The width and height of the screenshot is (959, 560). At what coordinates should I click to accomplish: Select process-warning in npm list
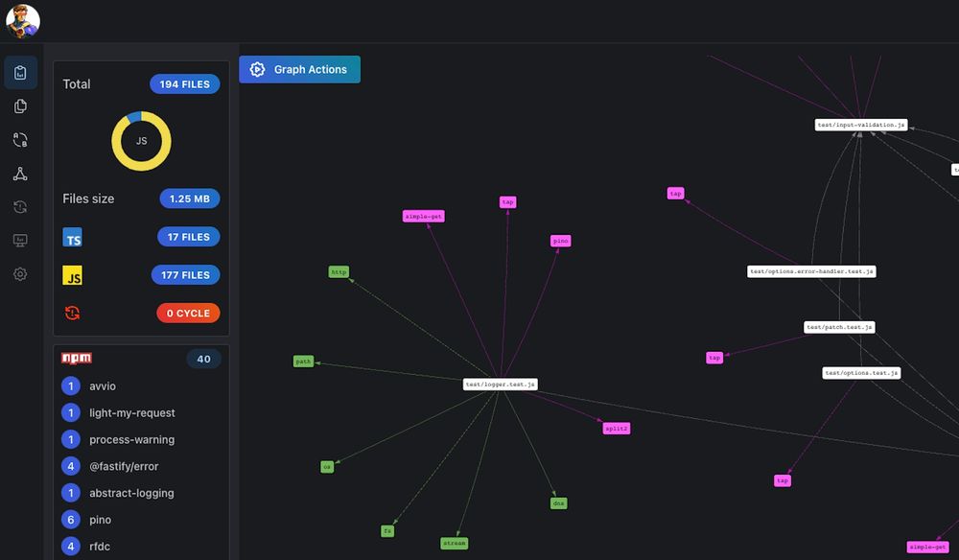pyautogui.click(x=132, y=439)
